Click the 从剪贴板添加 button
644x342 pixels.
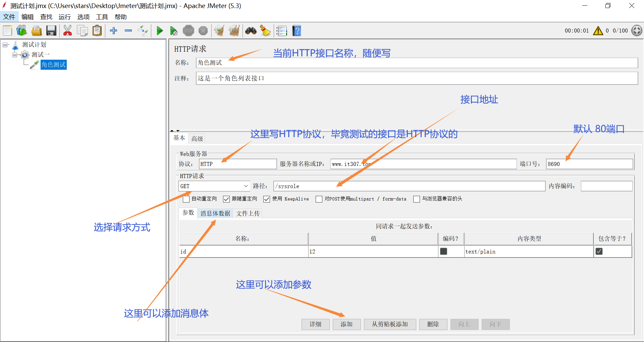click(x=390, y=324)
